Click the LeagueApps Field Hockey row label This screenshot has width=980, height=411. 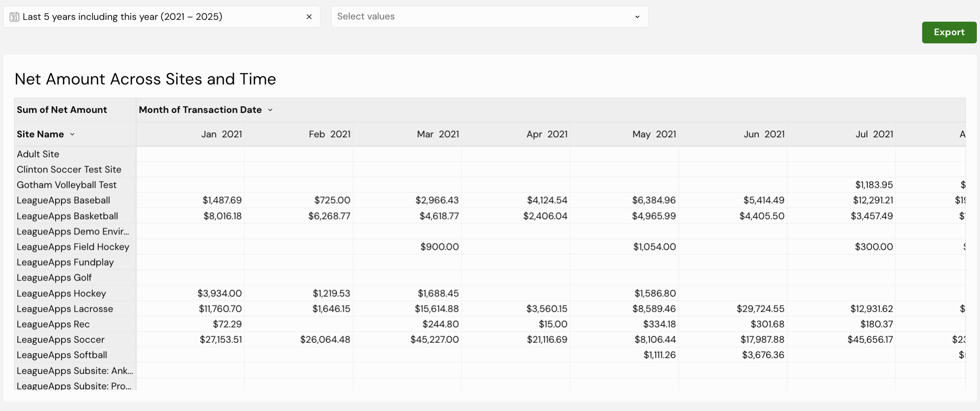(73, 247)
